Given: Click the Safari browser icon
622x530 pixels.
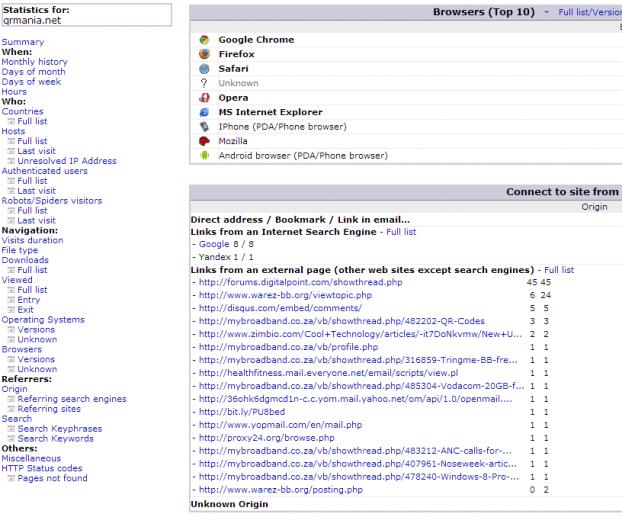Looking at the screenshot, I should pos(204,69).
